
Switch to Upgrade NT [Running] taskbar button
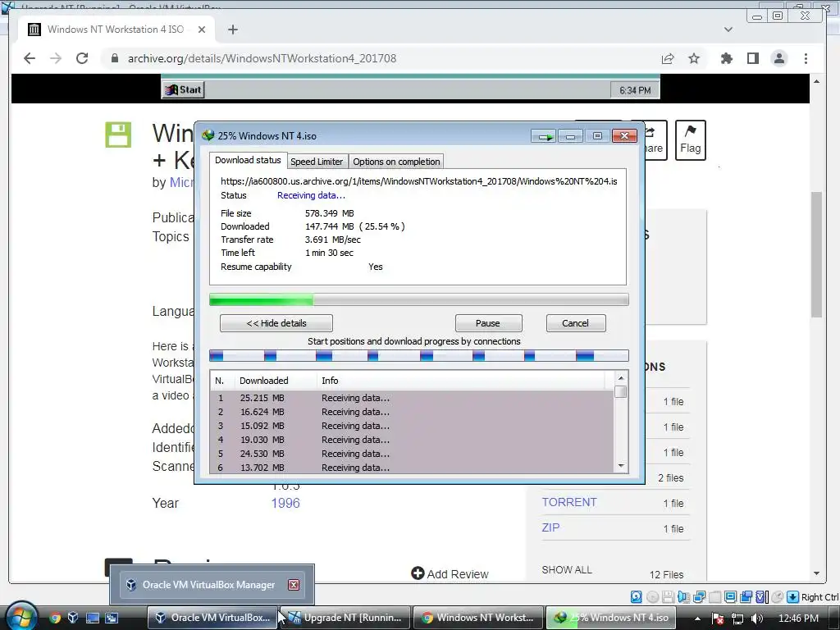[x=345, y=618]
